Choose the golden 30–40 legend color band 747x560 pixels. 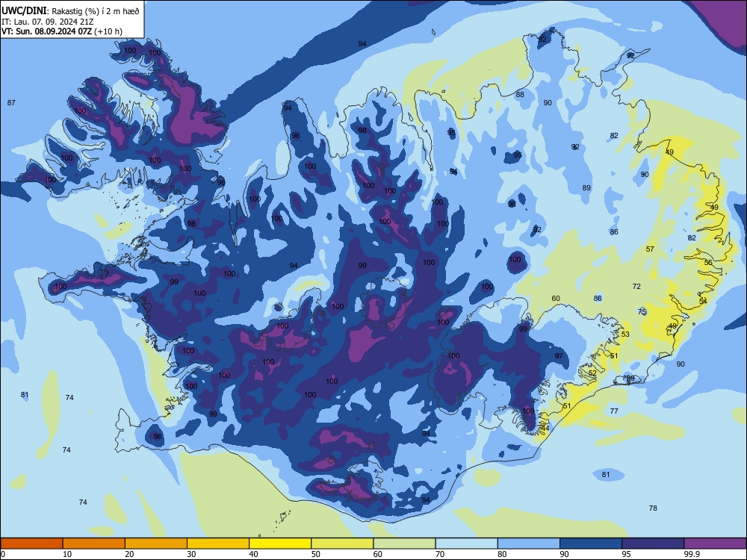[x=218, y=544]
